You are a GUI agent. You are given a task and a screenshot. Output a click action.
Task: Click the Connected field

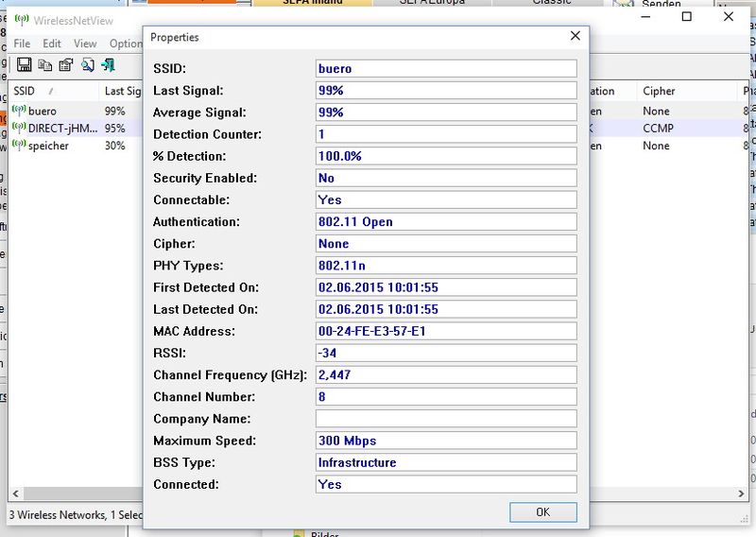click(446, 484)
